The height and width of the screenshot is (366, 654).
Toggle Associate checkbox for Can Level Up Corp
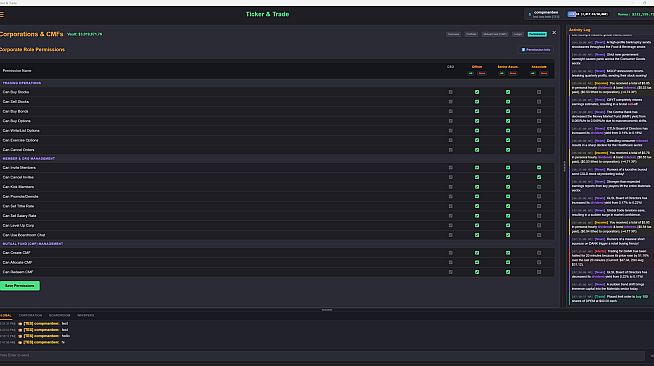(539, 225)
